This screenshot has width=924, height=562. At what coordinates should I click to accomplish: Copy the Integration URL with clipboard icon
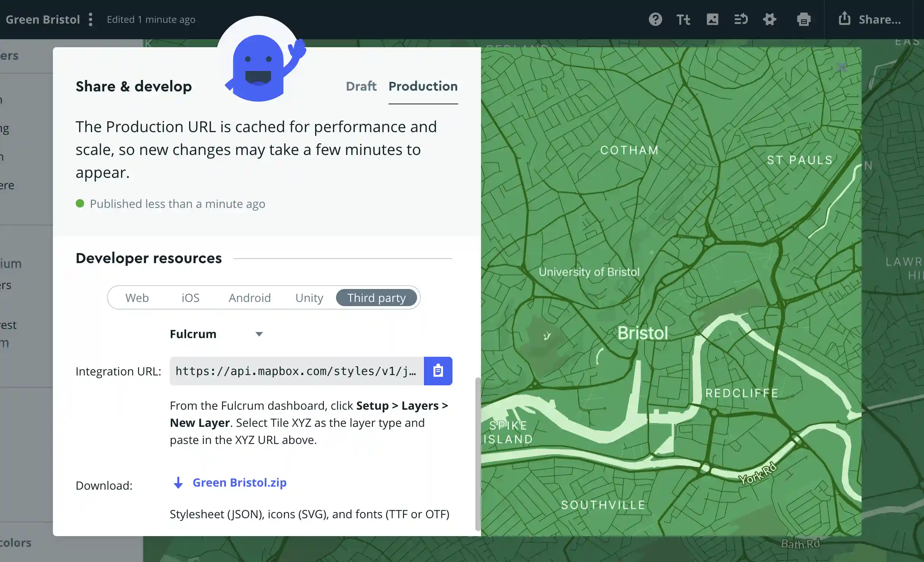click(x=438, y=371)
